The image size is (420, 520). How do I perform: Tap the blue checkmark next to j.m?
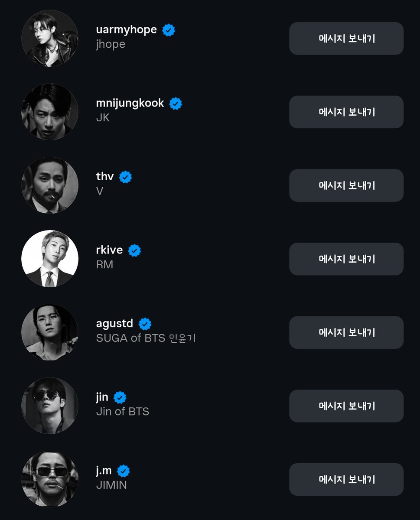124,471
